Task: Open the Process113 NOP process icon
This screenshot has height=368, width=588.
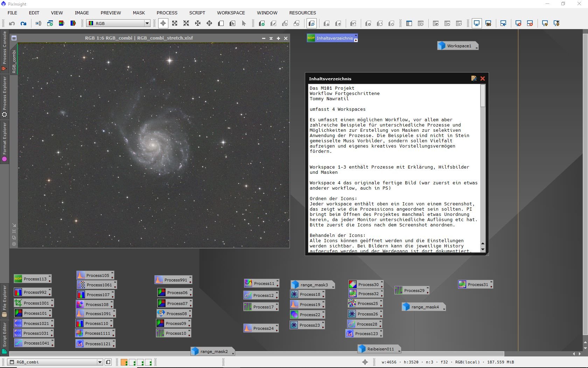Action: pyautogui.click(x=33, y=279)
